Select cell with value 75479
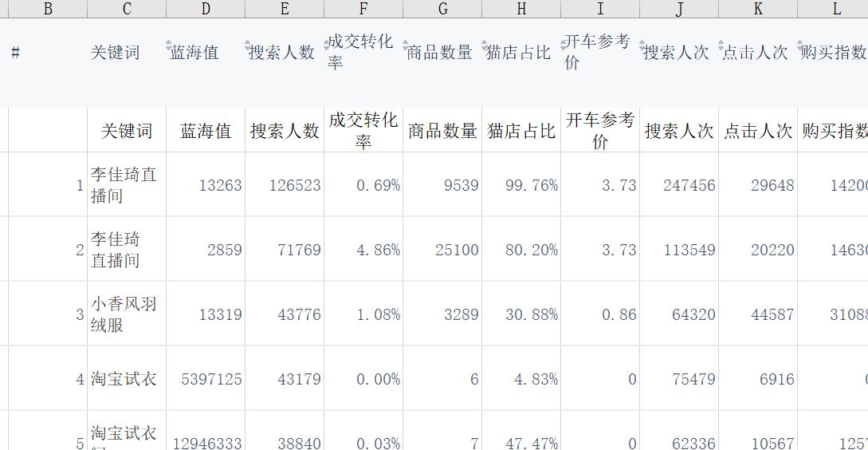The image size is (868, 450). tap(679, 378)
